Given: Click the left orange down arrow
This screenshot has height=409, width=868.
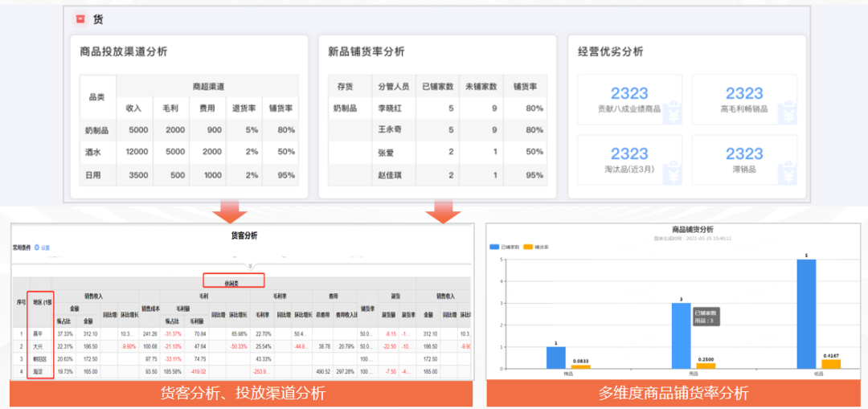Looking at the screenshot, I should pyautogui.click(x=227, y=212).
